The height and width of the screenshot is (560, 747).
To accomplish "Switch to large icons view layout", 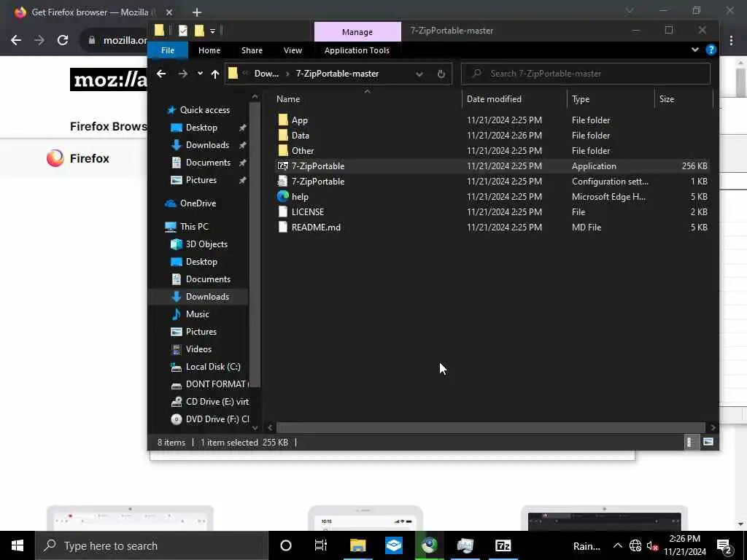I will click(x=708, y=443).
